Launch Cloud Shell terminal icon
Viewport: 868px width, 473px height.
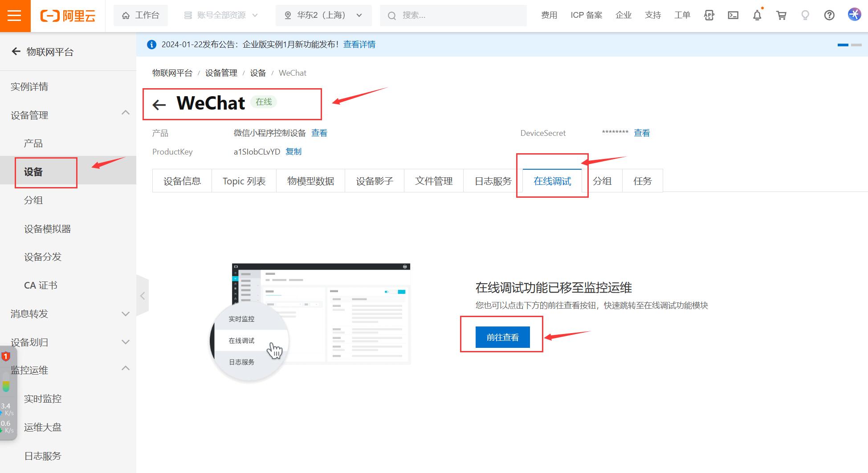[733, 16]
